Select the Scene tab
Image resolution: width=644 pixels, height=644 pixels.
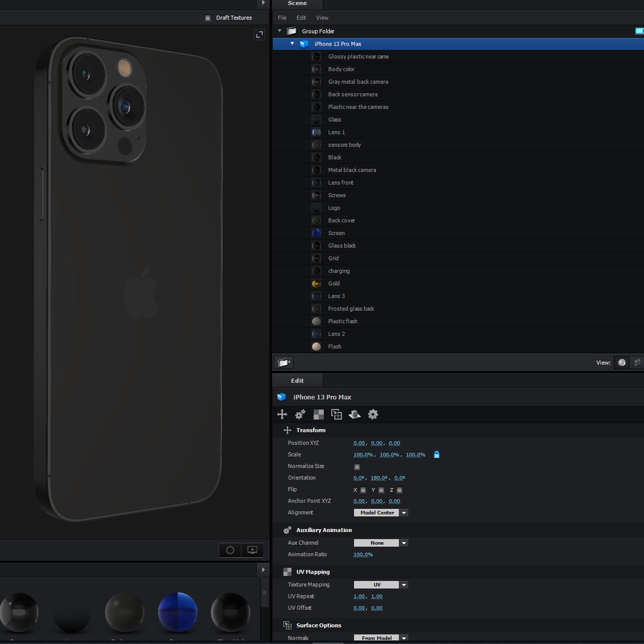click(x=297, y=4)
